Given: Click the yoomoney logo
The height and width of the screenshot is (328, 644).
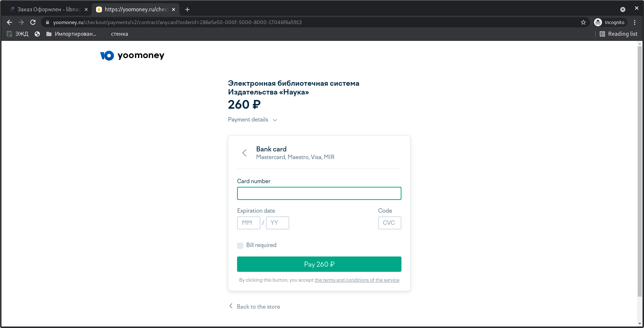Looking at the screenshot, I should pyautogui.click(x=132, y=55).
